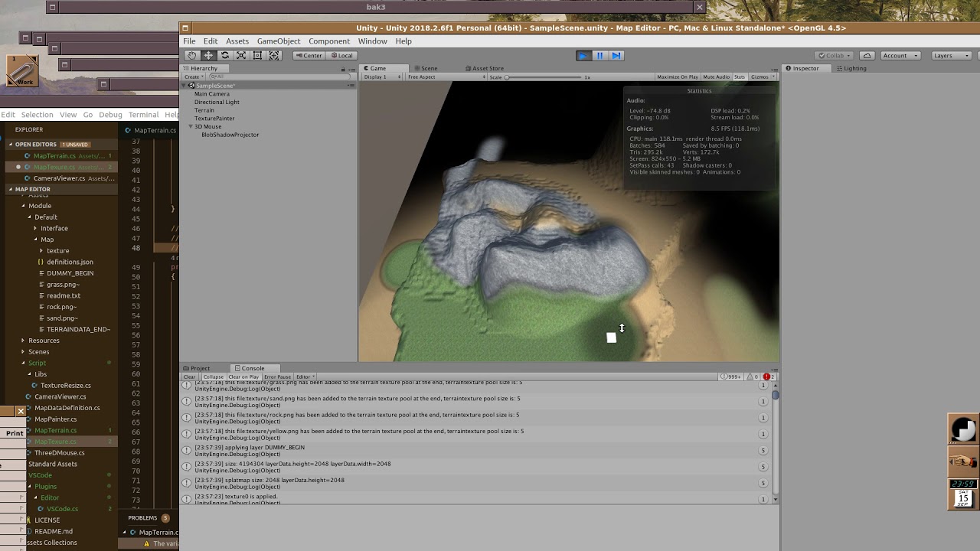Viewport: 980px width, 551px height.
Task: Select the Scale tool in Unity toolbar
Action: coord(241,55)
